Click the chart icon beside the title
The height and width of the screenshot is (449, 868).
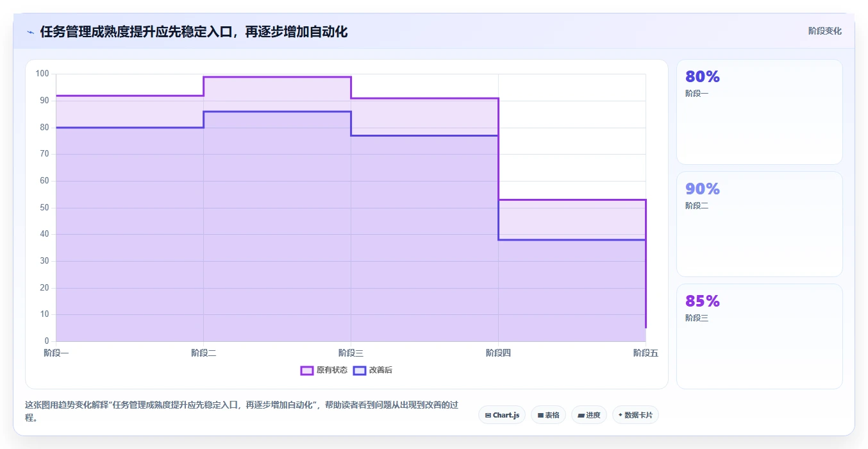tap(30, 32)
